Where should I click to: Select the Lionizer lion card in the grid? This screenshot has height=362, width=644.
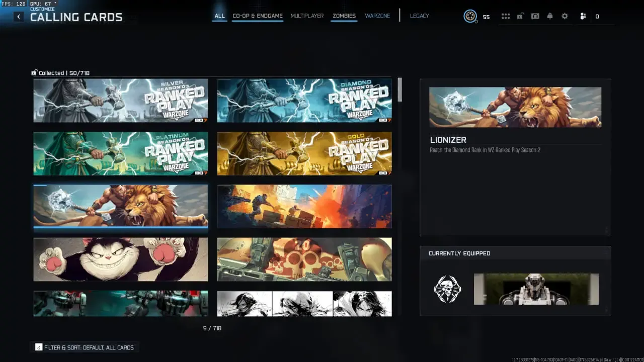121,206
